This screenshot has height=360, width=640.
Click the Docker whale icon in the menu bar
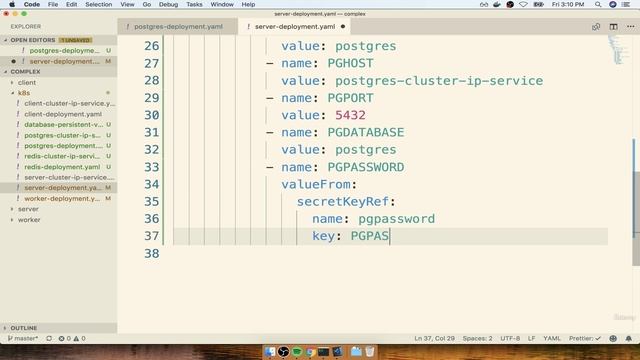click(x=497, y=4)
